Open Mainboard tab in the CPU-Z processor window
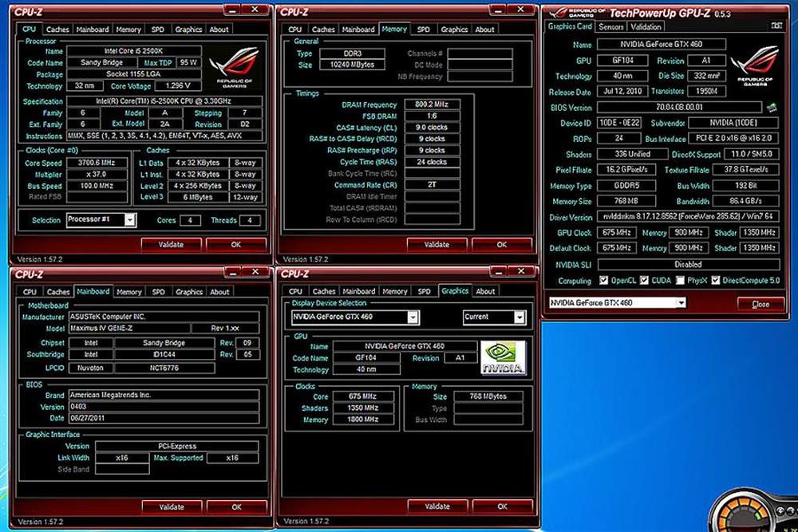 coord(92,30)
